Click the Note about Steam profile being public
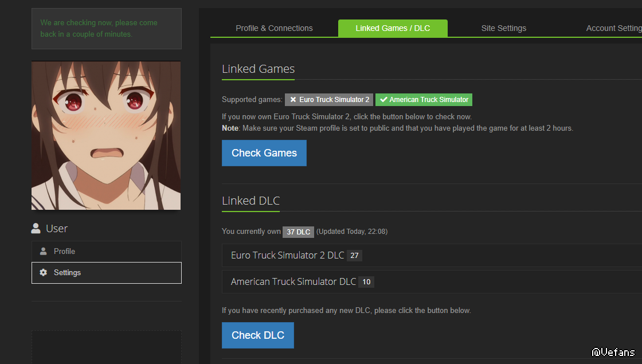 pyautogui.click(x=398, y=128)
